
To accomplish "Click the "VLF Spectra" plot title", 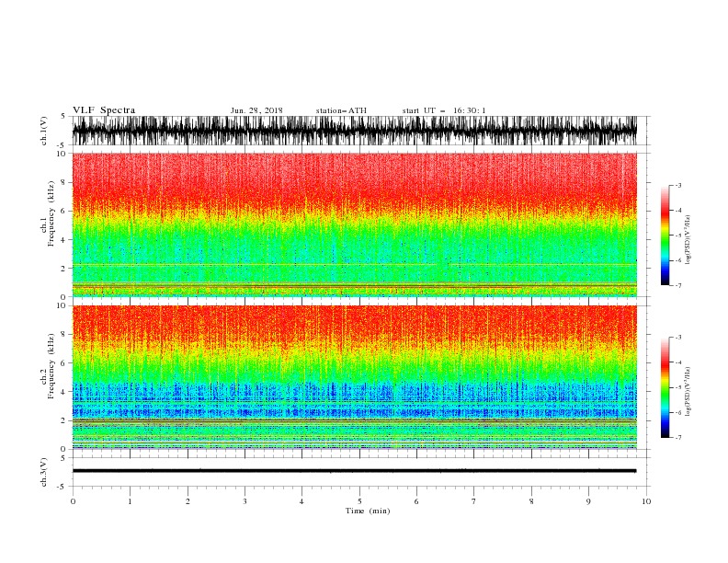I will click(x=104, y=110).
